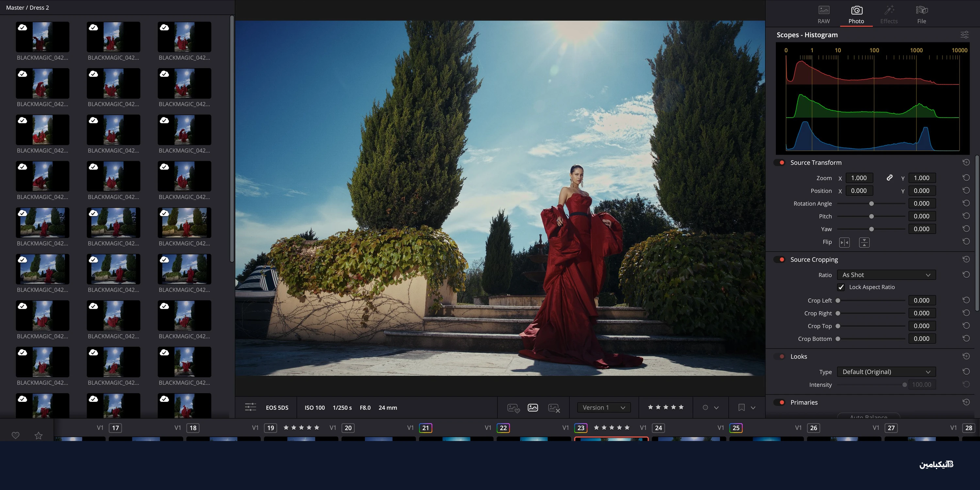Open the Ratio As Shot dropdown
Image resolution: width=980 pixels, height=490 pixels.
coord(886,275)
